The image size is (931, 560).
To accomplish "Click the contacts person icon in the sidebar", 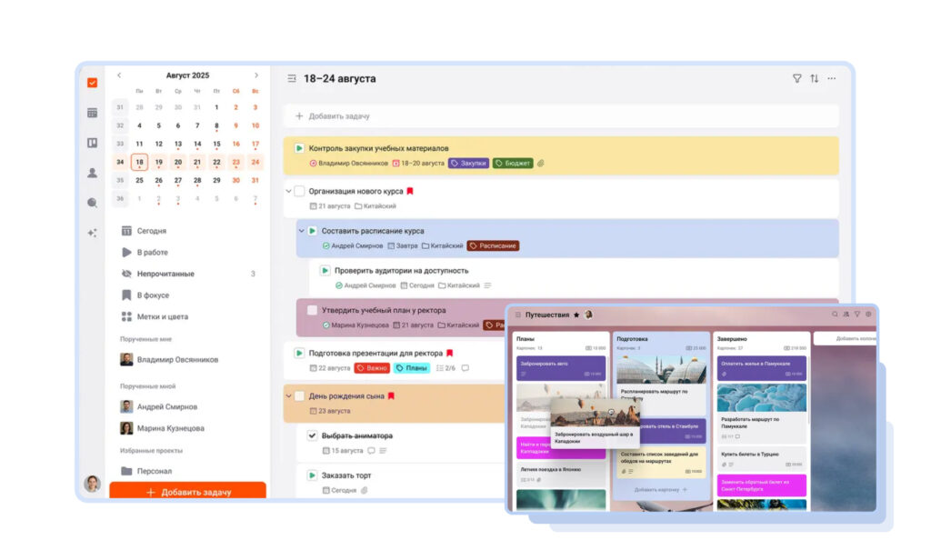I will [92, 173].
